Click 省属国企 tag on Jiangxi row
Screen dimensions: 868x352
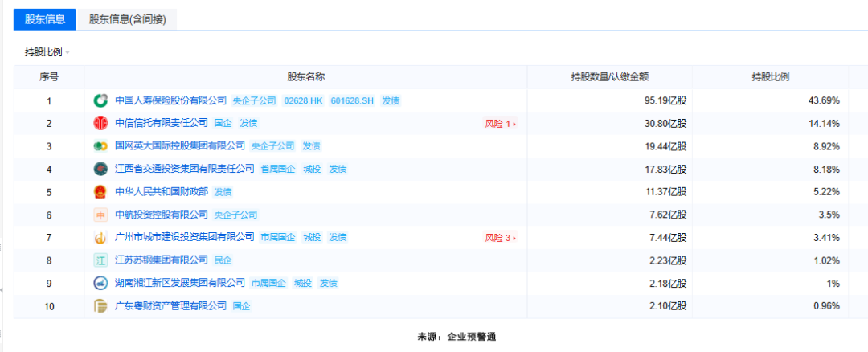[278, 169]
